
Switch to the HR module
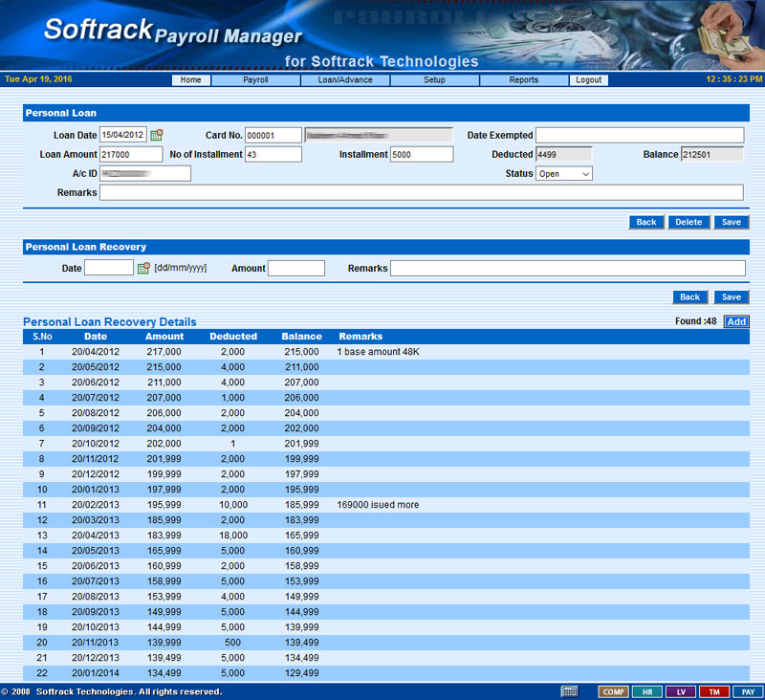(646, 691)
